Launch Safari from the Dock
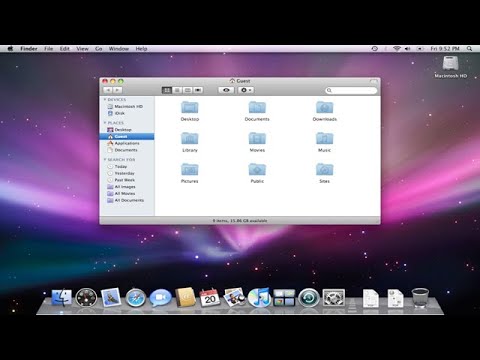This screenshot has width=480, height=360. coord(136,297)
